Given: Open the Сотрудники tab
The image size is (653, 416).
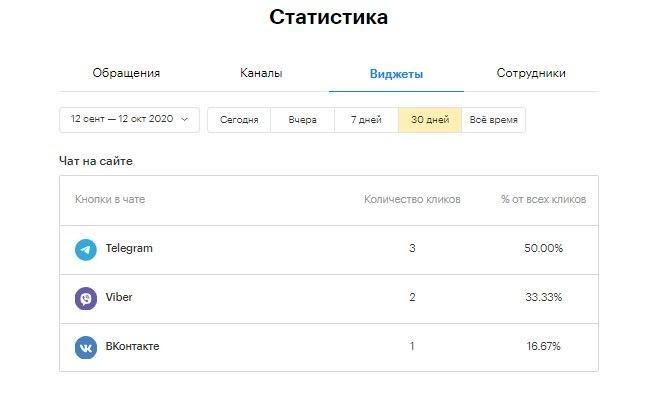Looking at the screenshot, I should click(x=531, y=73).
